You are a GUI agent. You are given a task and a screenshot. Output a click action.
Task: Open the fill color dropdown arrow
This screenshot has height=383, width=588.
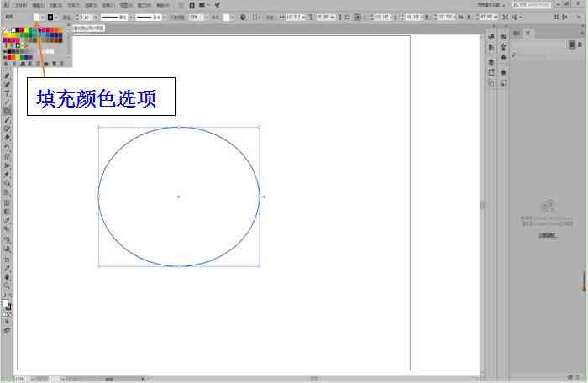click(x=42, y=18)
